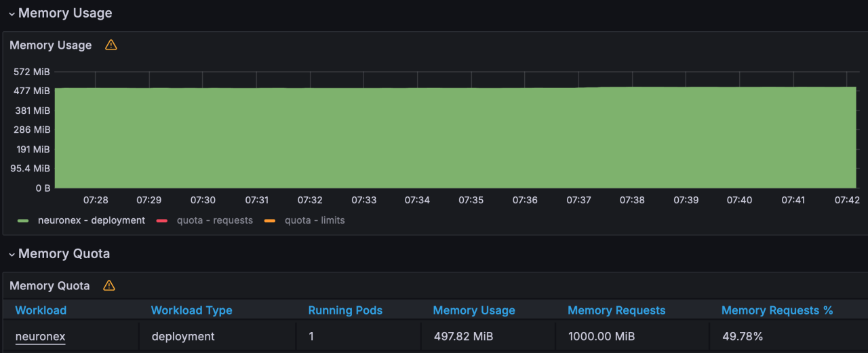The image size is (868, 353).
Task: Click red swatch for quota requests series
Action: [x=162, y=221]
